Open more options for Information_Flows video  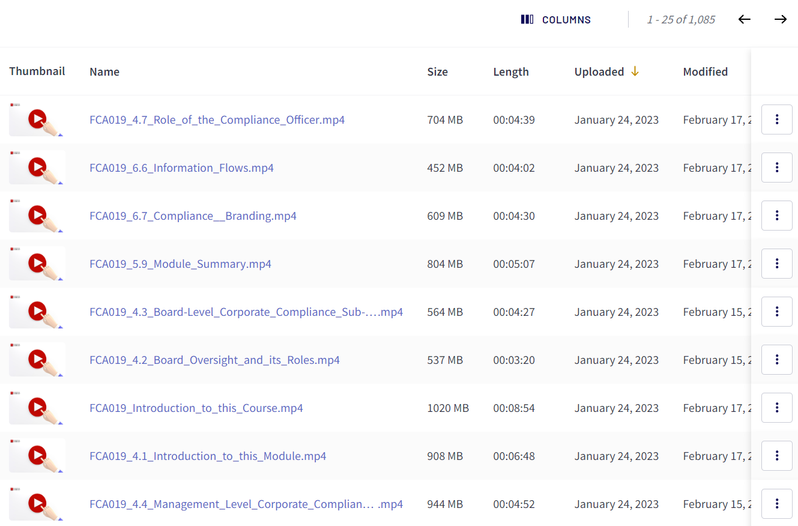click(777, 168)
